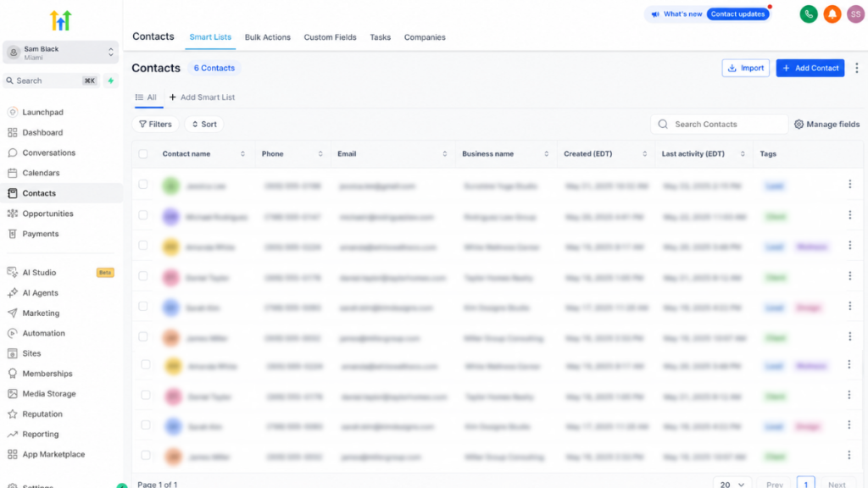Image resolution: width=868 pixels, height=488 pixels.
Task: Open the 20 per page dropdown
Action: (732, 484)
